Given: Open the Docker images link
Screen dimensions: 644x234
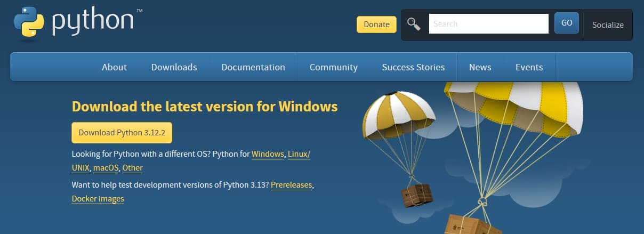Looking at the screenshot, I should [x=98, y=199].
